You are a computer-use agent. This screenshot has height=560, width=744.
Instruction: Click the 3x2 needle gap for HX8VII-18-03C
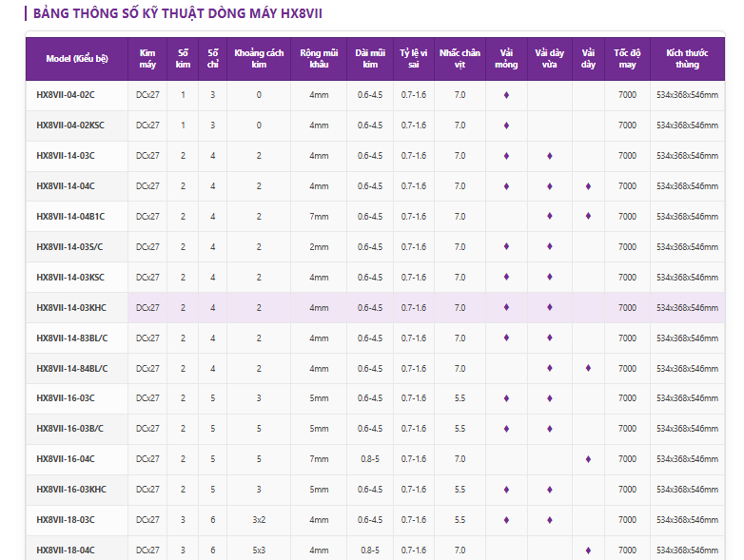(x=259, y=520)
